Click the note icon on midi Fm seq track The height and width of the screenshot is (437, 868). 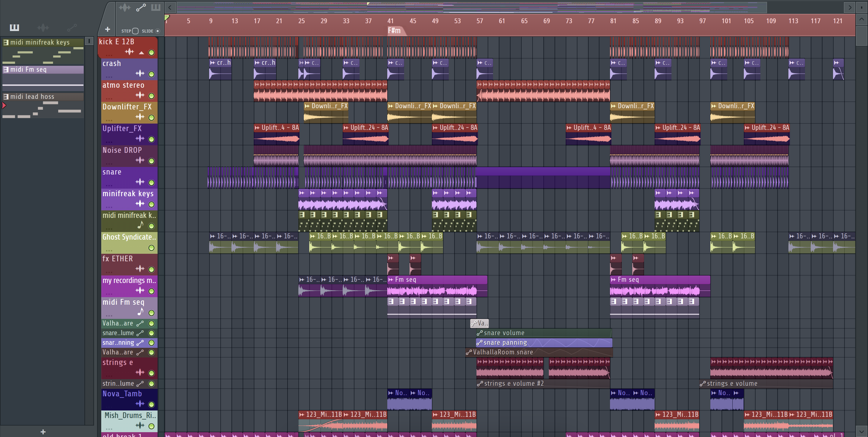click(x=140, y=312)
